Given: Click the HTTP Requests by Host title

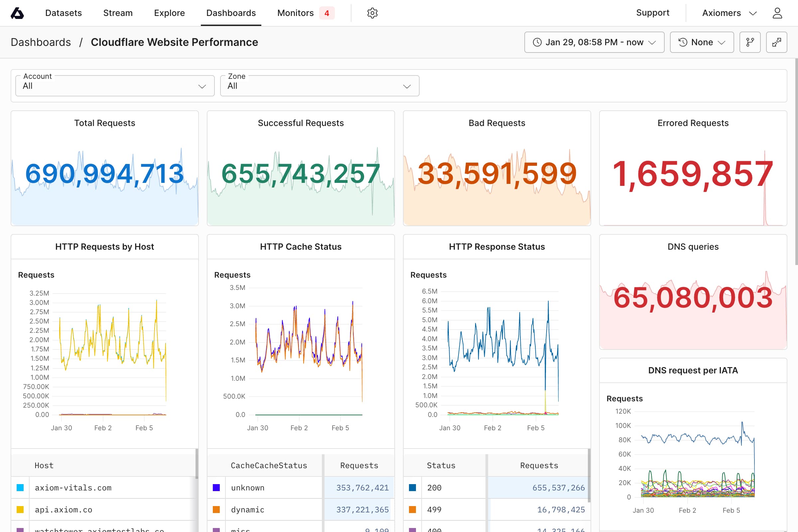Looking at the screenshot, I should point(104,247).
